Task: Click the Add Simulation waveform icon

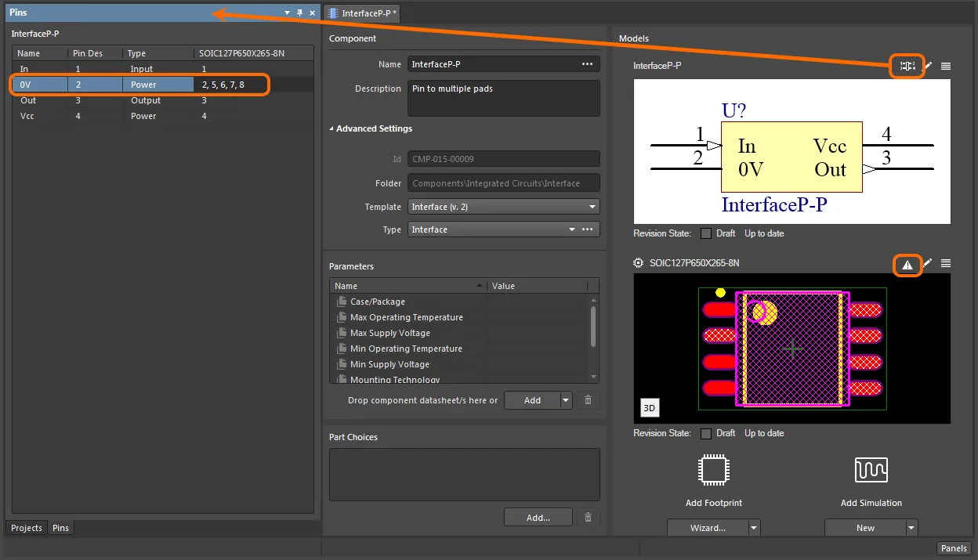Action: [871, 470]
